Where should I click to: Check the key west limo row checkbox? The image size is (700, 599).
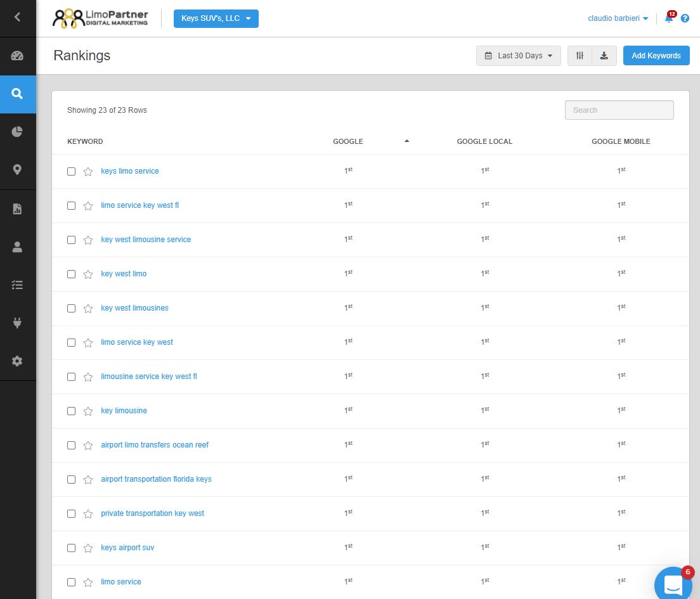(71, 274)
